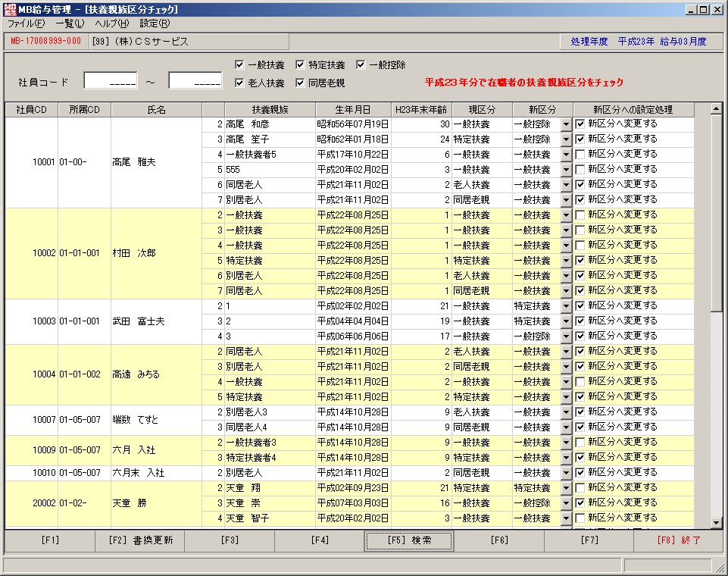The height and width of the screenshot is (576, 728).
Task: Open the 設定(R) menu
Action: pos(155,23)
